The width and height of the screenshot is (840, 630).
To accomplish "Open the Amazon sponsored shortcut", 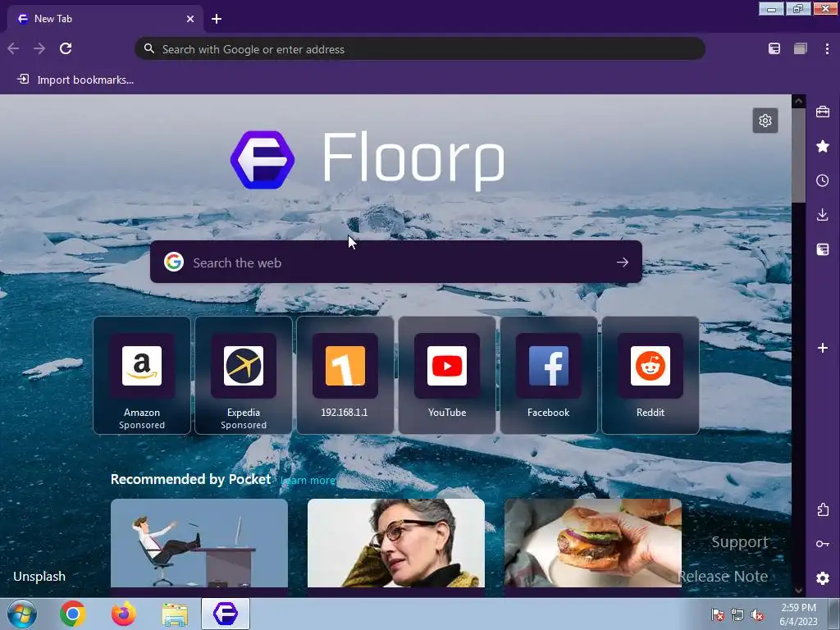I will pos(142,375).
